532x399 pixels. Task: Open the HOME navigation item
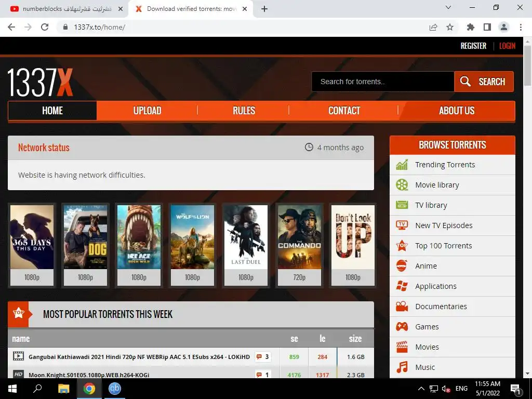[x=52, y=111]
